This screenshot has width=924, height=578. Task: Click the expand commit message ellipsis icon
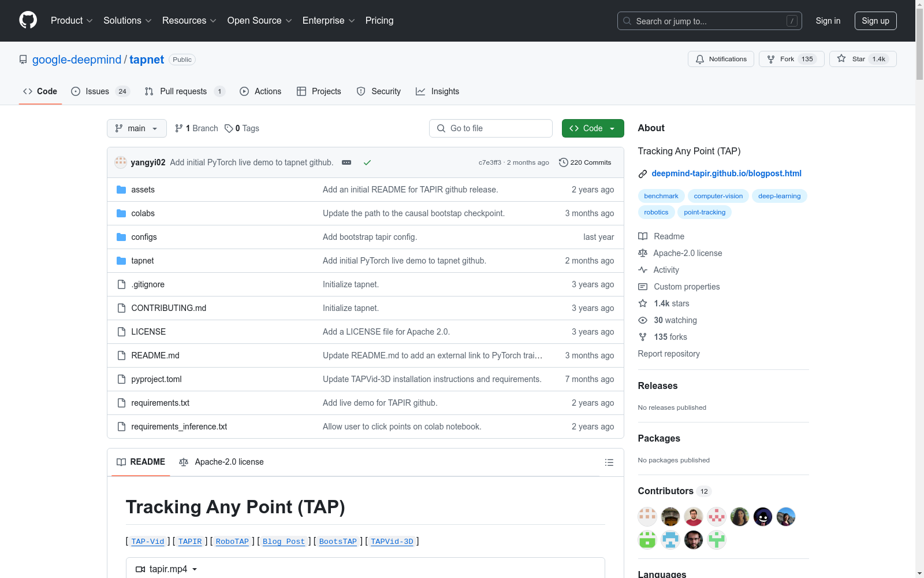346,162
